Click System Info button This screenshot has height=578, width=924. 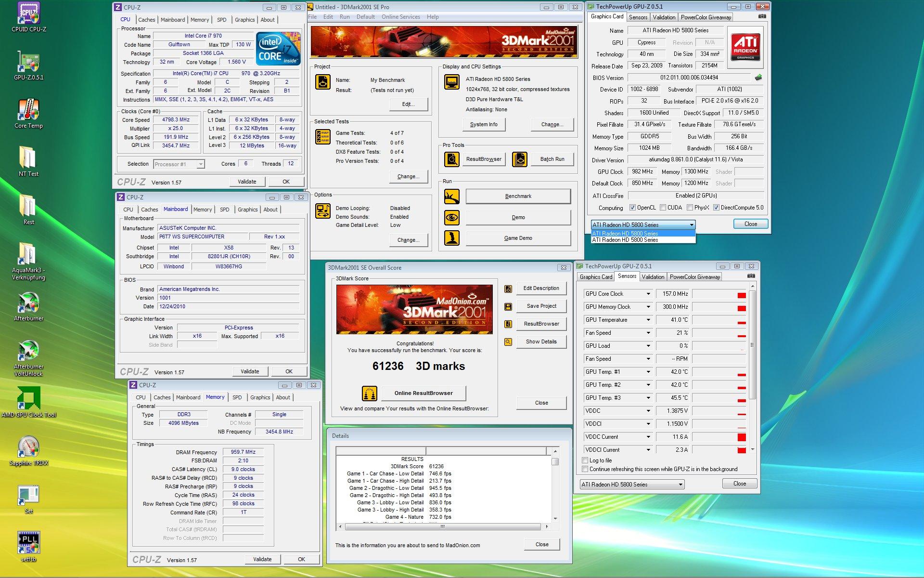click(483, 124)
